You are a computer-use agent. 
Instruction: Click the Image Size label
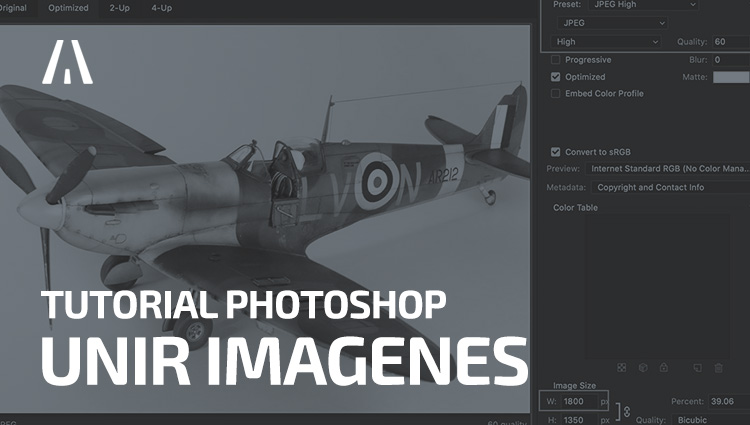pos(574,385)
